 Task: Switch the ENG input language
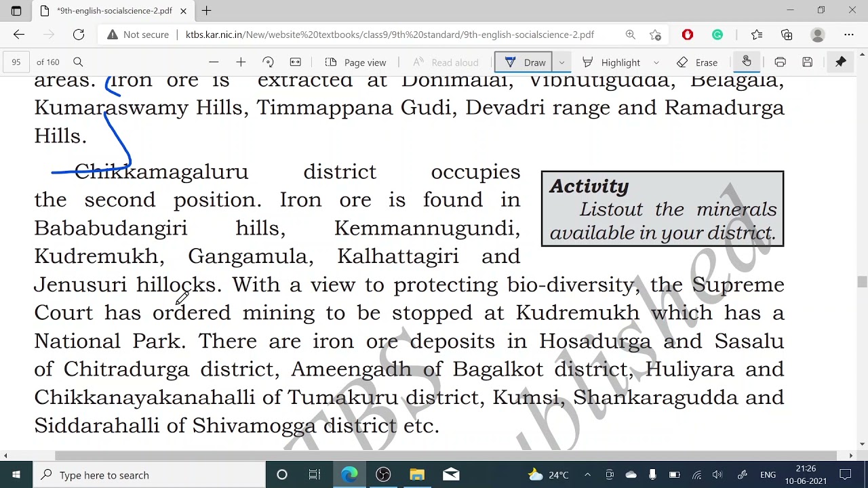coord(768,474)
